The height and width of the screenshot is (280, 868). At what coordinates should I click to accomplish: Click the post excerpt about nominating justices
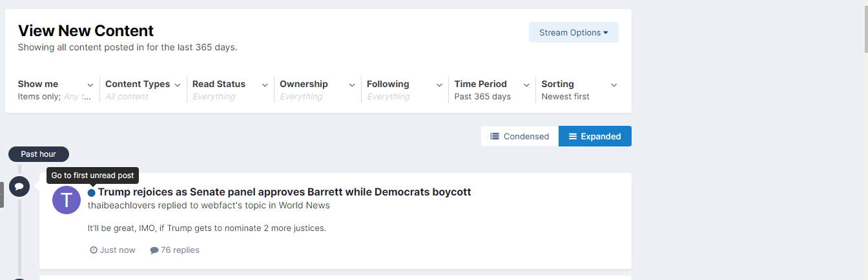(207, 228)
